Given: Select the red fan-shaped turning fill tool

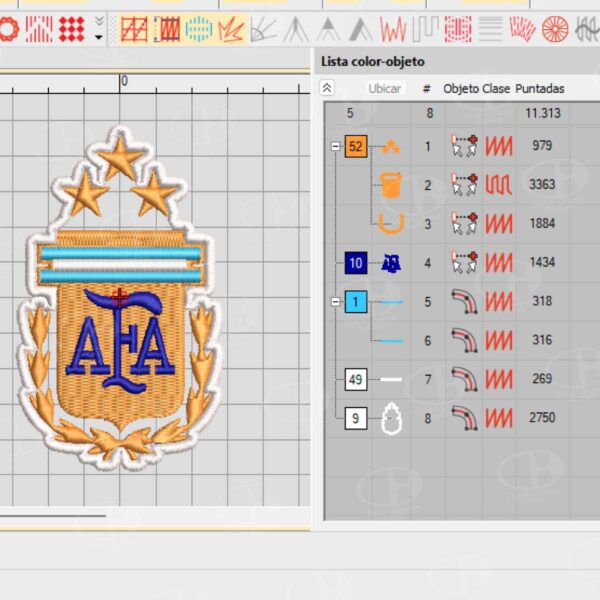Looking at the screenshot, I should (x=523, y=29).
